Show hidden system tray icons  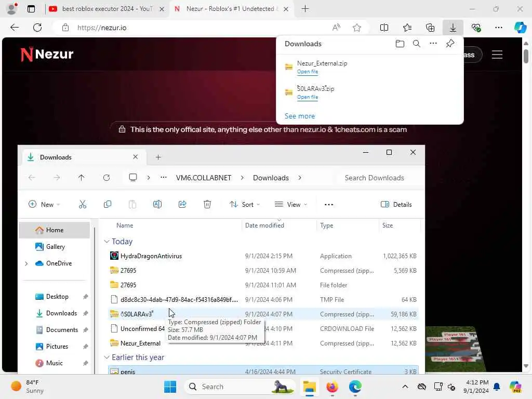[x=405, y=387]
